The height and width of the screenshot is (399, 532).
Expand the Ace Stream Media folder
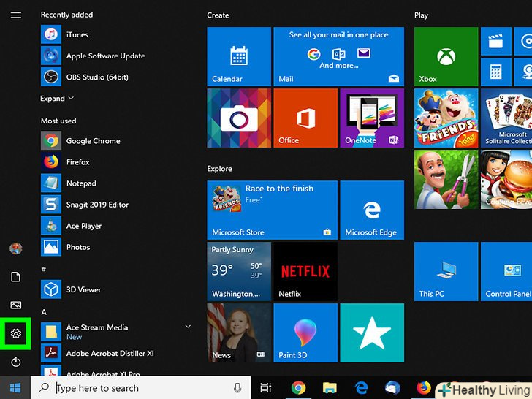pyautogui.click(x=188, y=327)
